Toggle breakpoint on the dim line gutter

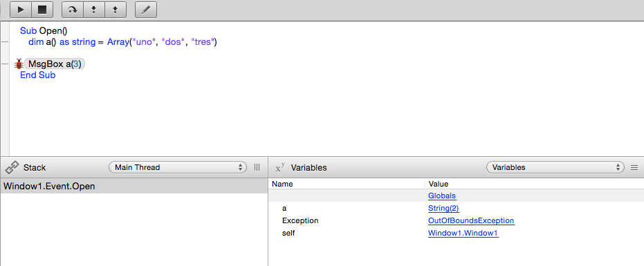[5, 42]
